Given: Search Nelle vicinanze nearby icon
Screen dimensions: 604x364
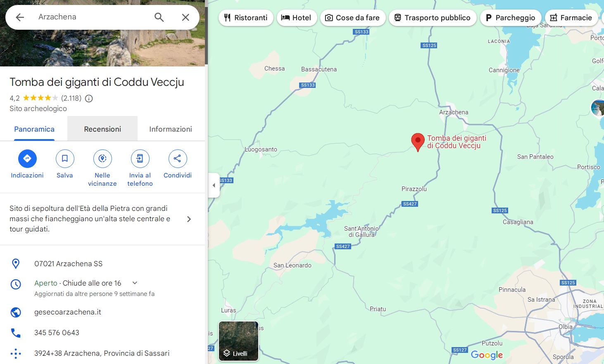Looking at the screenshot, I should point(102,158).
